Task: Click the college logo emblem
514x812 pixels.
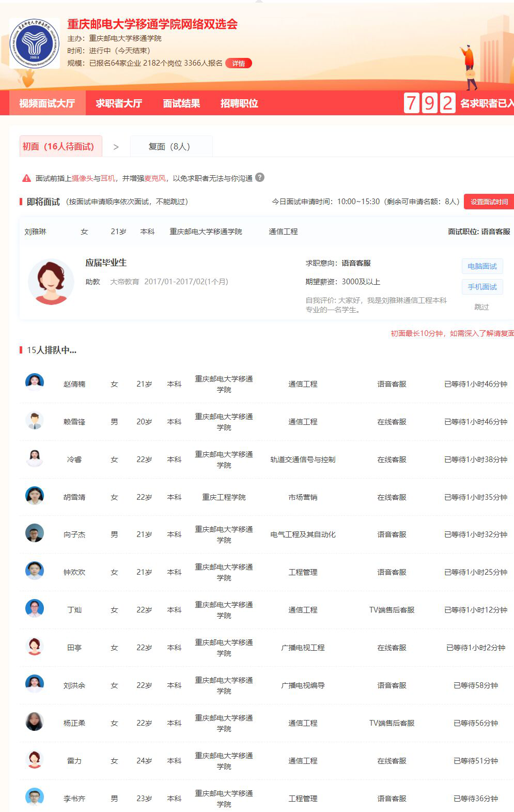Action: [x=35, y=43]
